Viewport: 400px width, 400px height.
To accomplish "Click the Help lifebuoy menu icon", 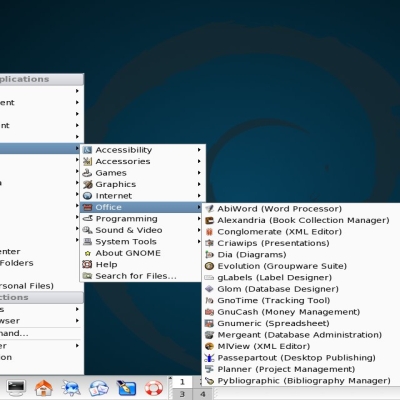I will coord(87,265).
